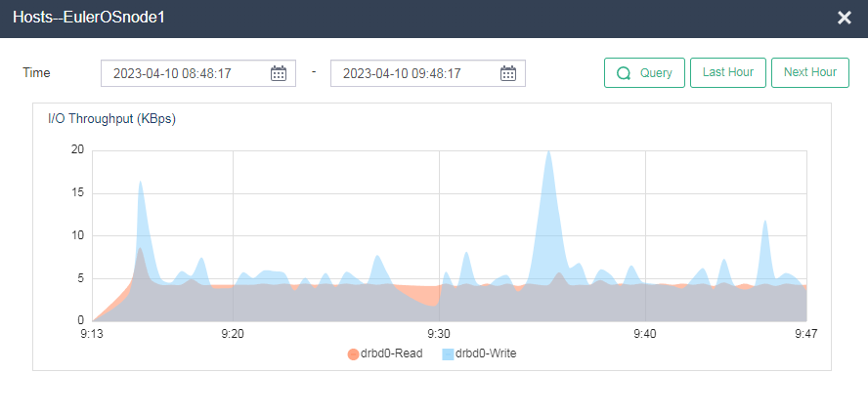Click the 10 y-axis value

click(x=77, y=235)
